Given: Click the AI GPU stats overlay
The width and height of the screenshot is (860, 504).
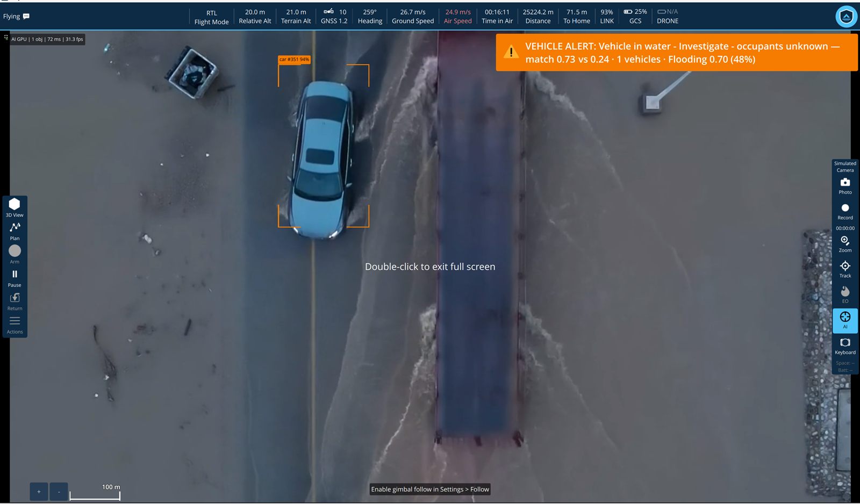Looking at the screenshot, I should 47,39.
